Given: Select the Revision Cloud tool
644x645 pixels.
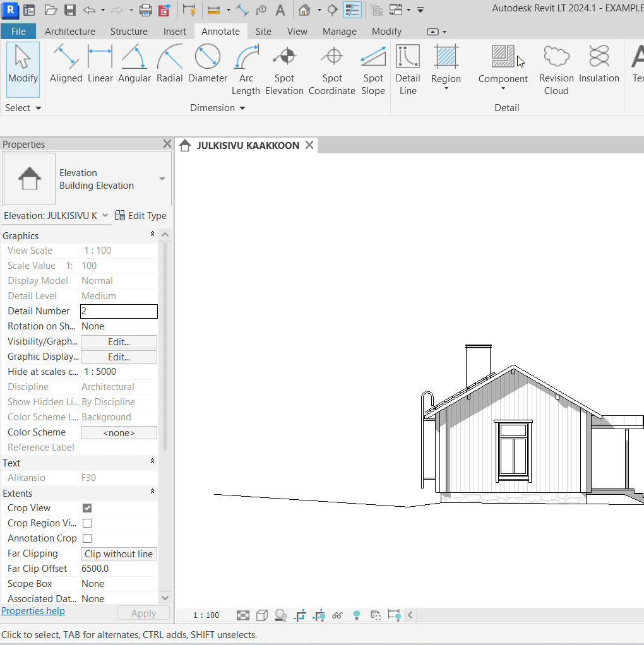Looking at the screenshot, I should coord(556,69).
